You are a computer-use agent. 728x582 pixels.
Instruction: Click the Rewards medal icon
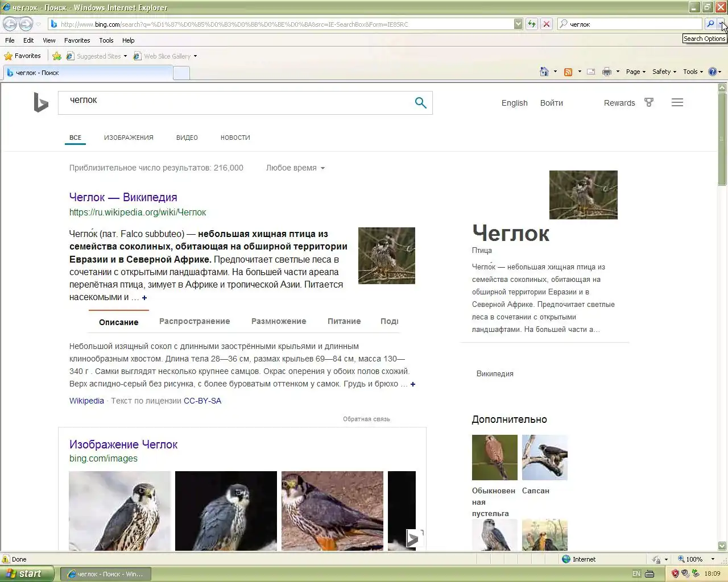pos(648,102)
